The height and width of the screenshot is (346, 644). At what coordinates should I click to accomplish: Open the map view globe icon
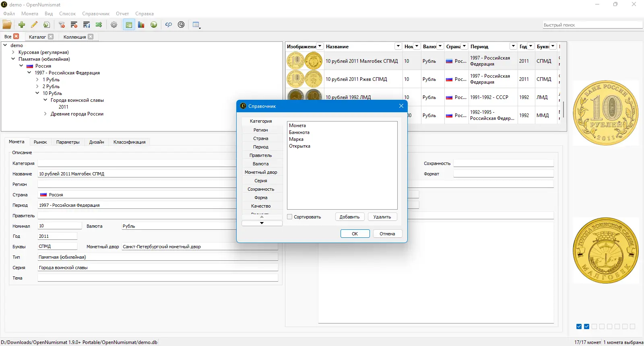[x=154, y=25]
